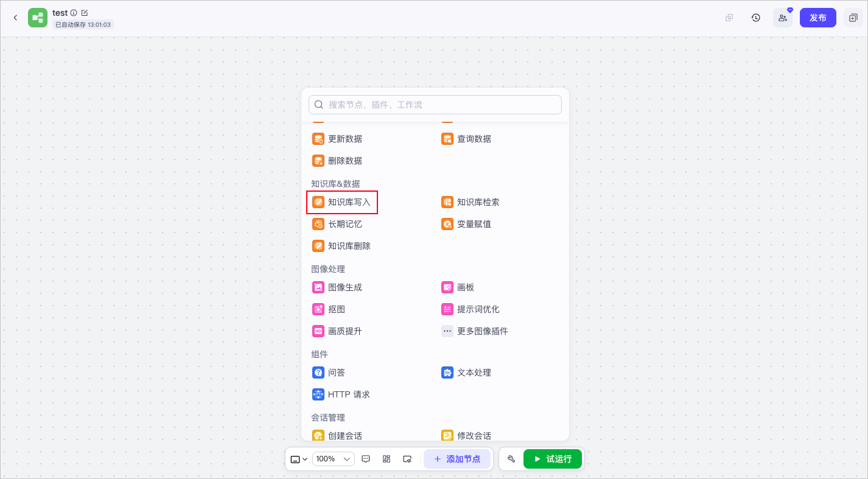
Task: Open the version history clock icon
Action: (756, 18)
